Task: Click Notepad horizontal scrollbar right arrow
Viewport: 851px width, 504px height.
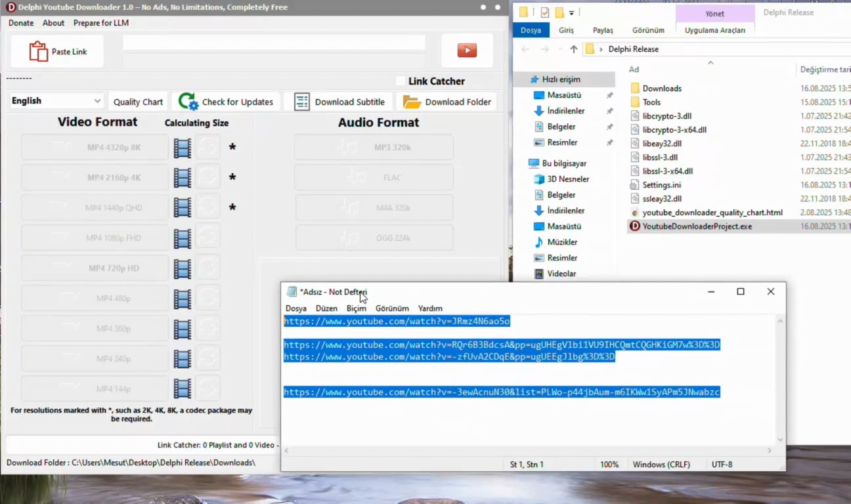Action: point(770,451)
